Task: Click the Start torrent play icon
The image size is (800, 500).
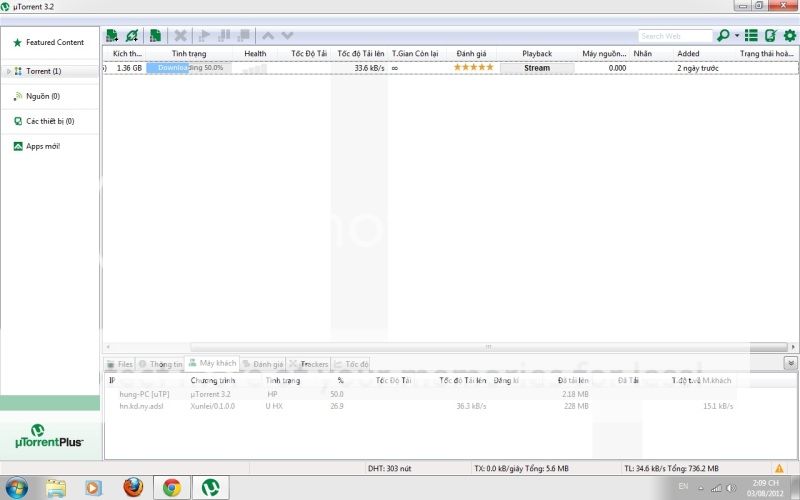Action: (204, 36)
